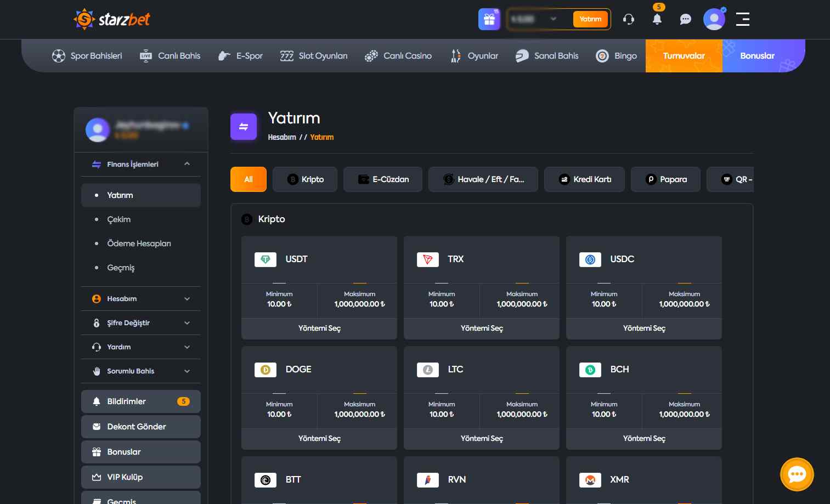Open Yatırım in the sidebar
The image size is (830, 504).
coord(141,195)
